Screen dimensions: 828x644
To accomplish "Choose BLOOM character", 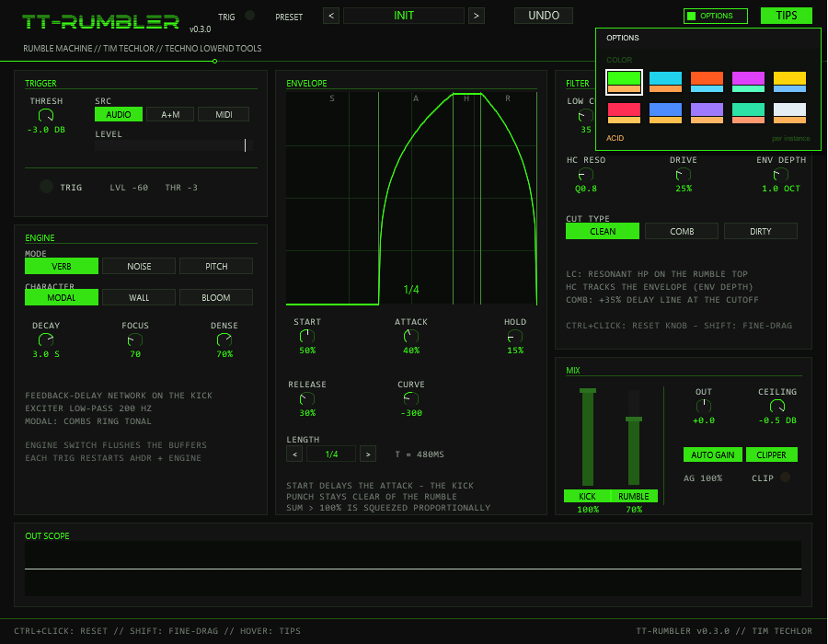I will click(216, 297).
